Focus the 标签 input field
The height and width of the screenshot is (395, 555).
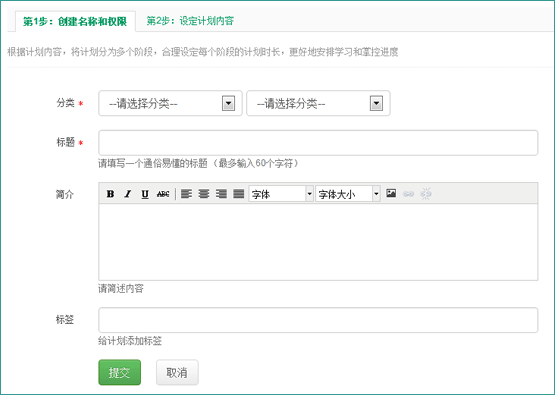pos(318,320)
